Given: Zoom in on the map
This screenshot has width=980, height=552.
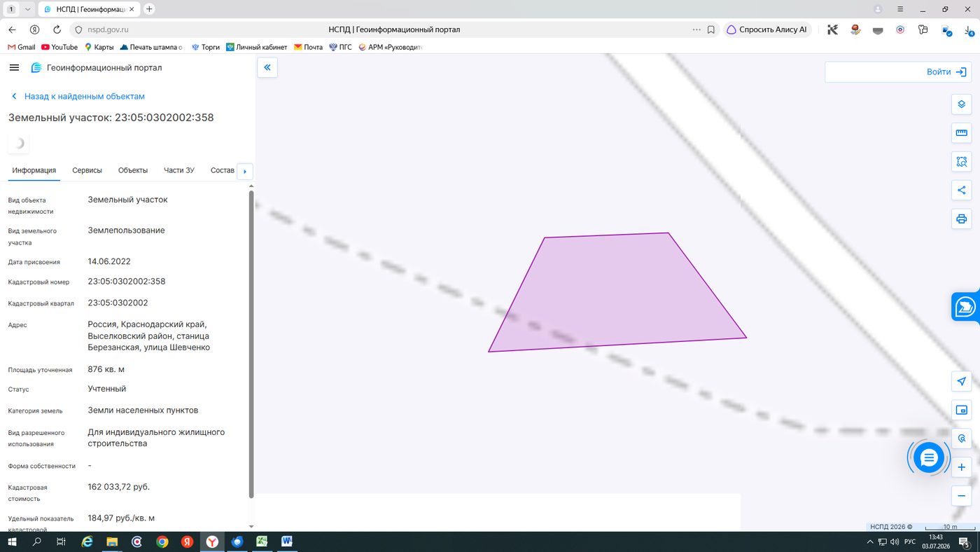Looking at the screenshot, I should click(962, 467).
